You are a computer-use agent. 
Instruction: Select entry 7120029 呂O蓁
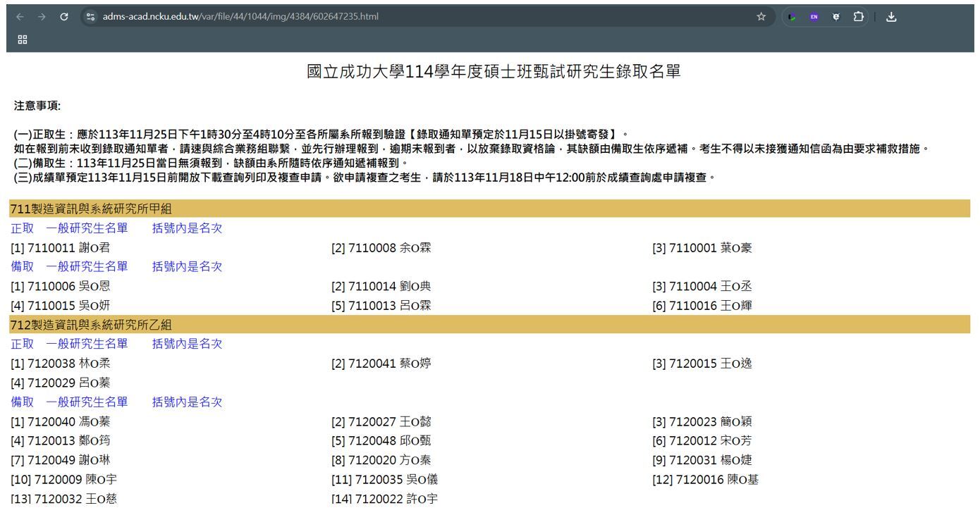coord(60,383)
